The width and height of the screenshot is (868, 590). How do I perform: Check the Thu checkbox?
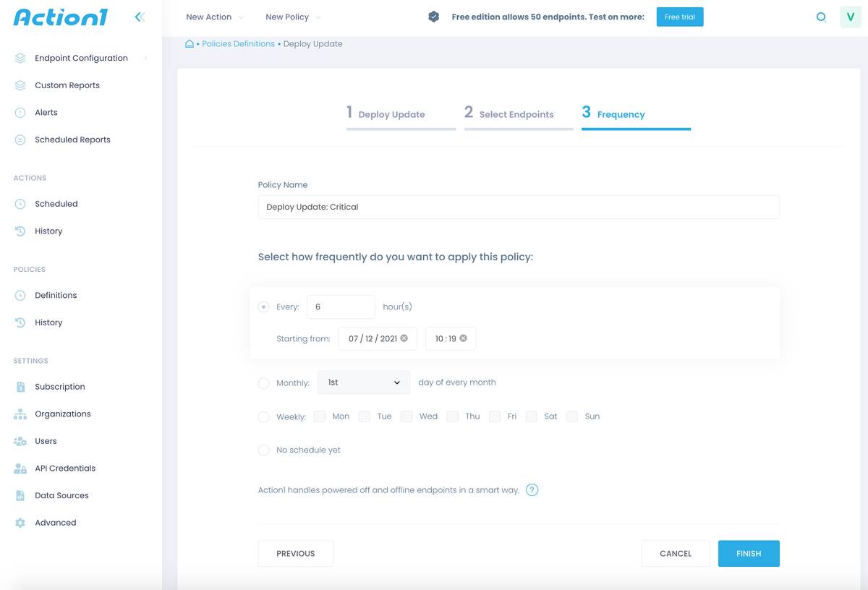click(x=453, y=416)
